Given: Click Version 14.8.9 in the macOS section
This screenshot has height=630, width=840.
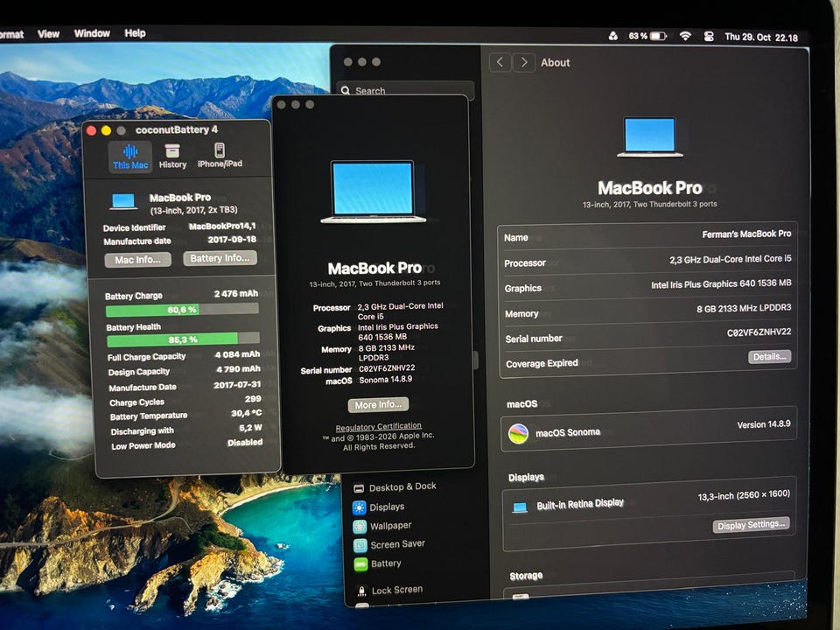Looking at the screenshot, I should [x=763, y=425].
